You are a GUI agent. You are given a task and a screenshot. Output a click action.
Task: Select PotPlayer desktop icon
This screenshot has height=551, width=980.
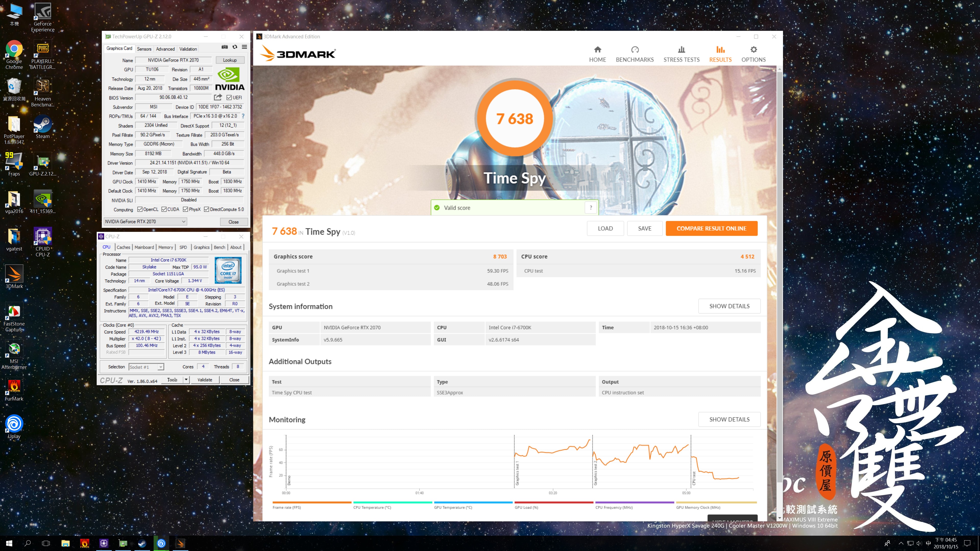coord(14,130)
